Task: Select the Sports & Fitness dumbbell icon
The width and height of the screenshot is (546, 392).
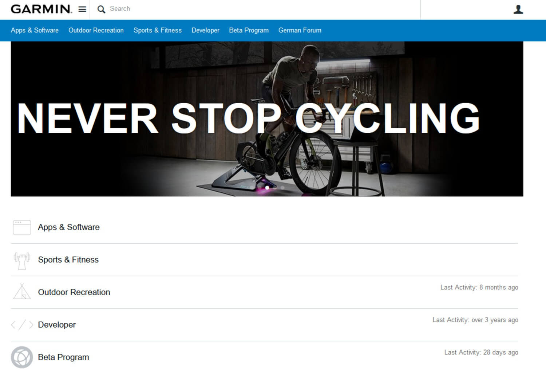Action: 21,260
